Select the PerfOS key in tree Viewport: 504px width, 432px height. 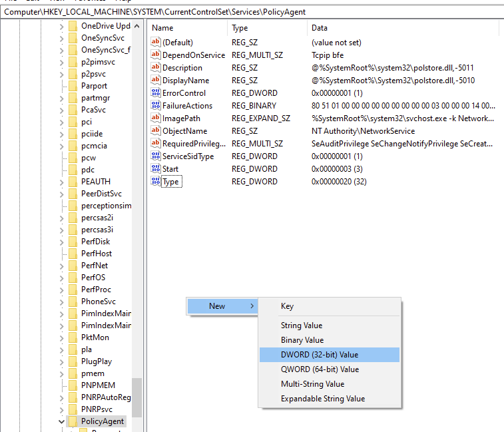(x=93, y=278)
